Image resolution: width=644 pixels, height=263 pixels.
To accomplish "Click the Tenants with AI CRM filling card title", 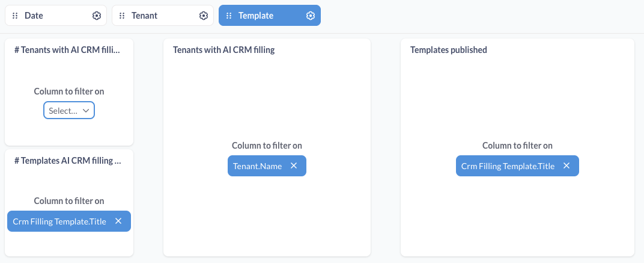I will tap(224, 50).
